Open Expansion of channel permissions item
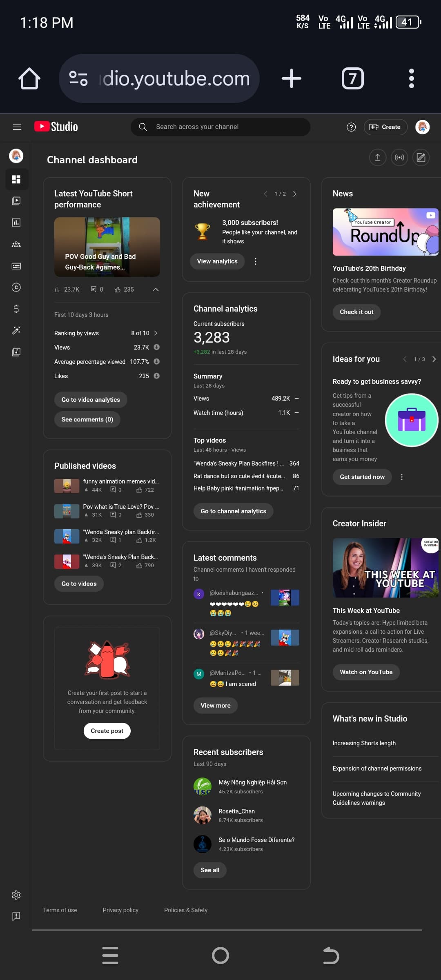Image resolution: width=441 pixels, height=980 pixels. pos(377,768)
